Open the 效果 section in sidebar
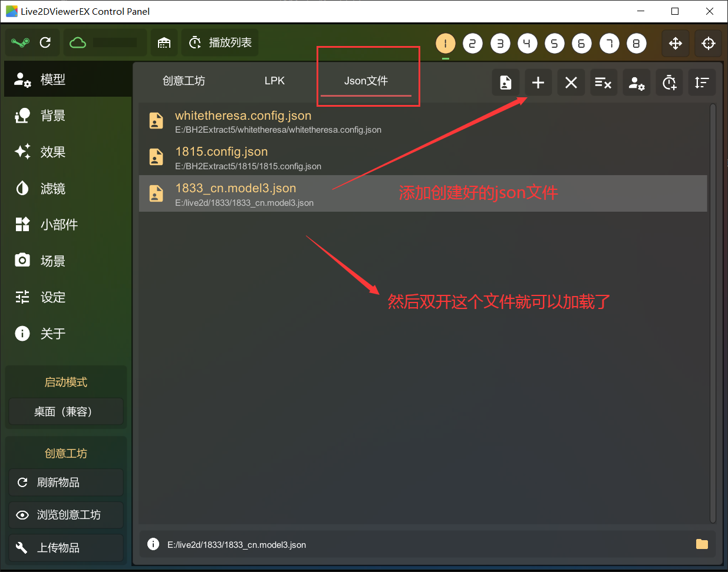The width and height of the screenshot is (728, 572). [x=68, y=152]
